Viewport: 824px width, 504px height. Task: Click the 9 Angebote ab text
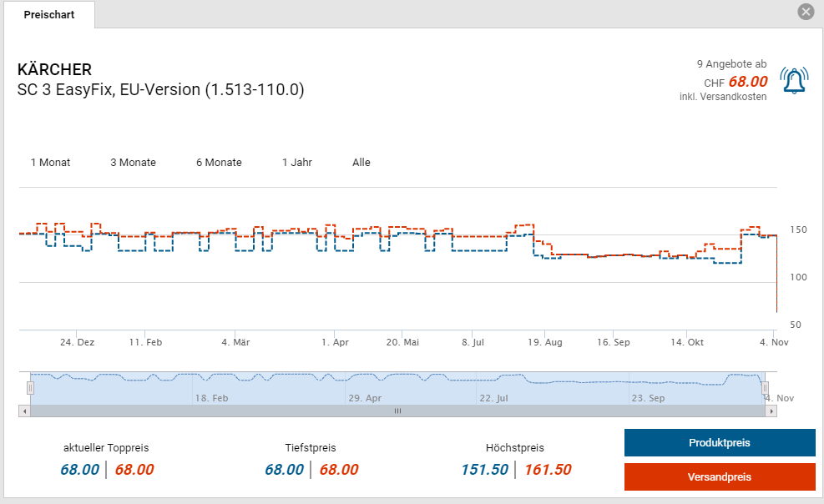coord(731,64)
